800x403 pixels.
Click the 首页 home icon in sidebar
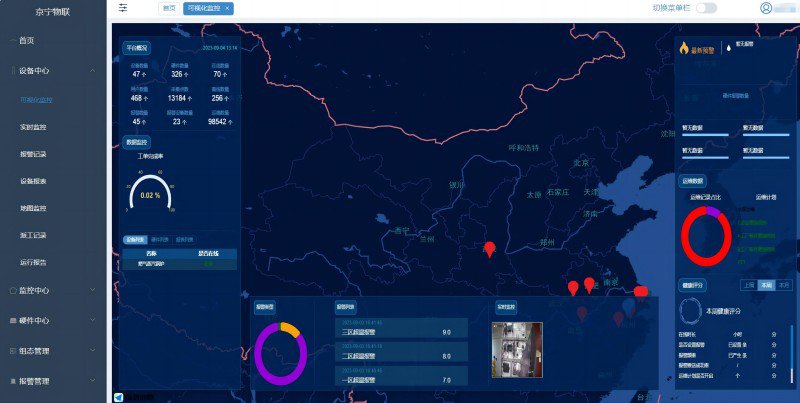point(11,40)
